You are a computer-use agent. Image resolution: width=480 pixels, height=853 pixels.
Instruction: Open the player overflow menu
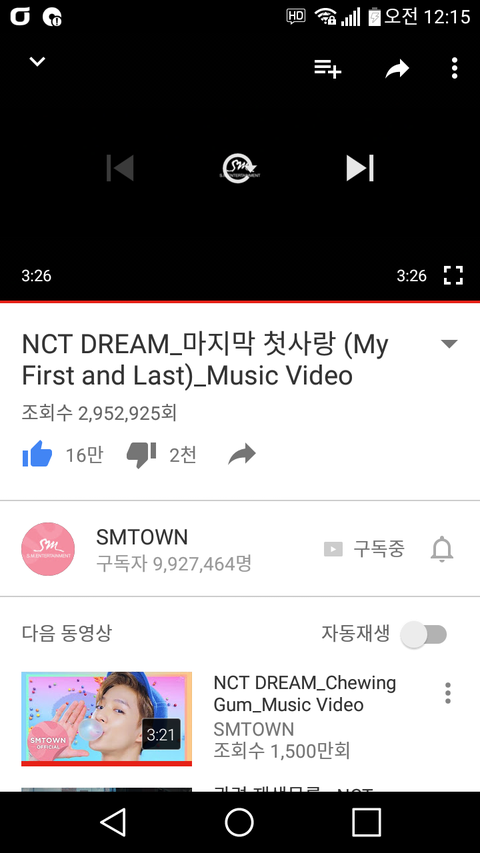click(454, 68)
